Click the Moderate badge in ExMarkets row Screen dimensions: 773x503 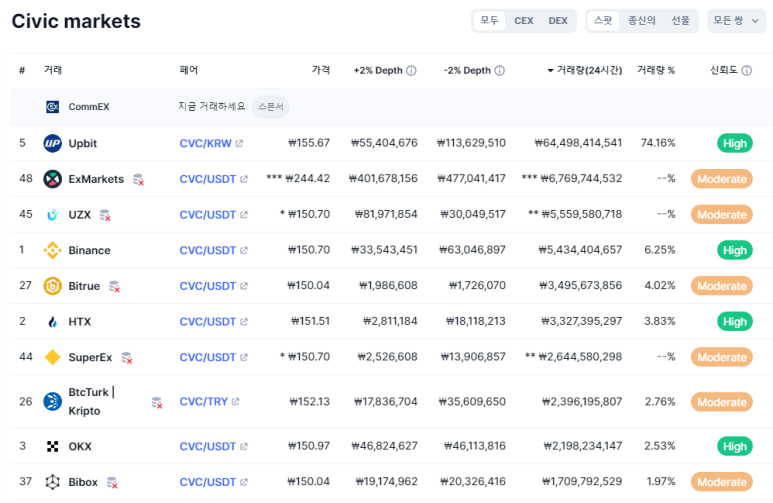722,179
